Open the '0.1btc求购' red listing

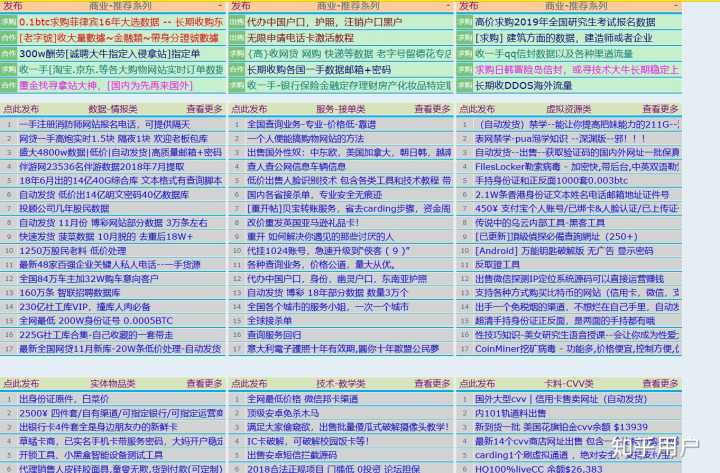(121, 22)
